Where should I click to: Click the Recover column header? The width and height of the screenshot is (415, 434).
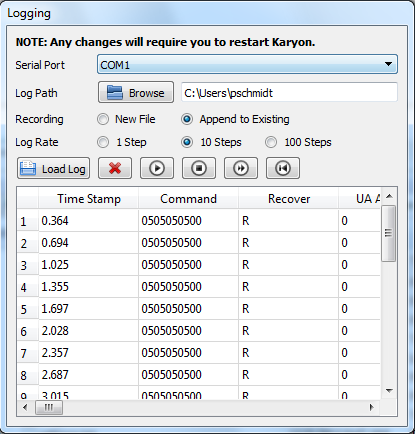coord(289,199)
